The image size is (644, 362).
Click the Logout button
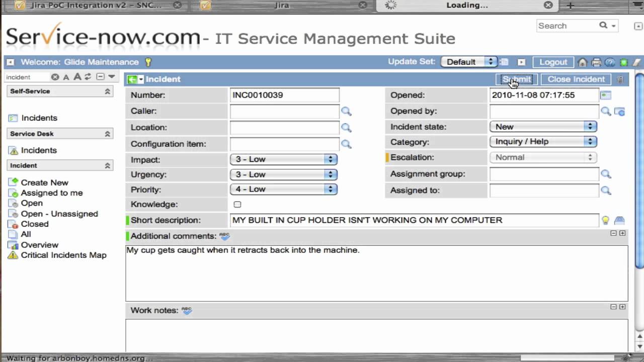553,62
